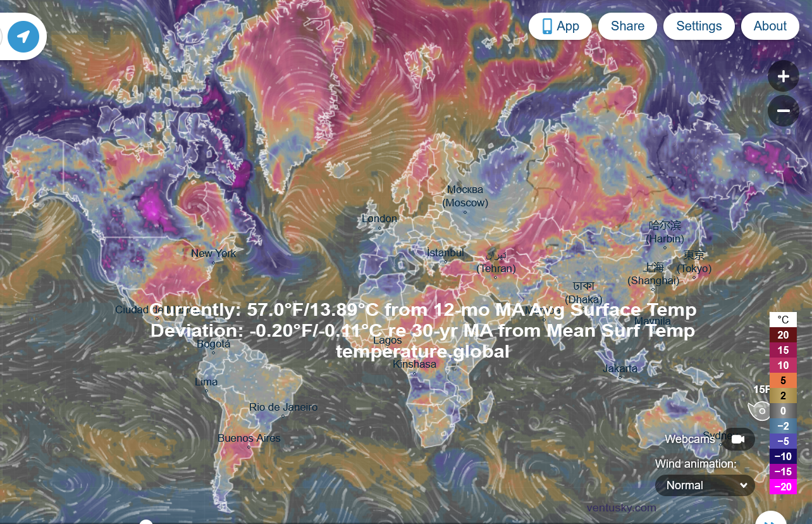
Task: Click the ventusky.com watermark link
Action: (621, 508)
